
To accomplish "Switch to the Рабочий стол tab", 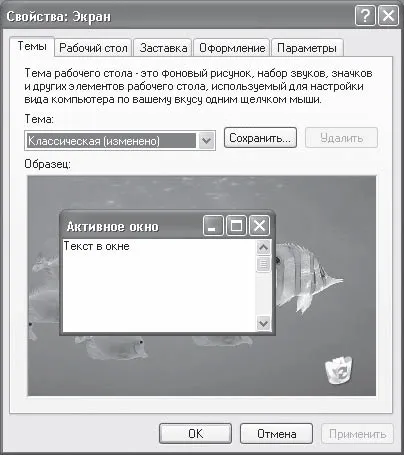I will tap(93, 48).
